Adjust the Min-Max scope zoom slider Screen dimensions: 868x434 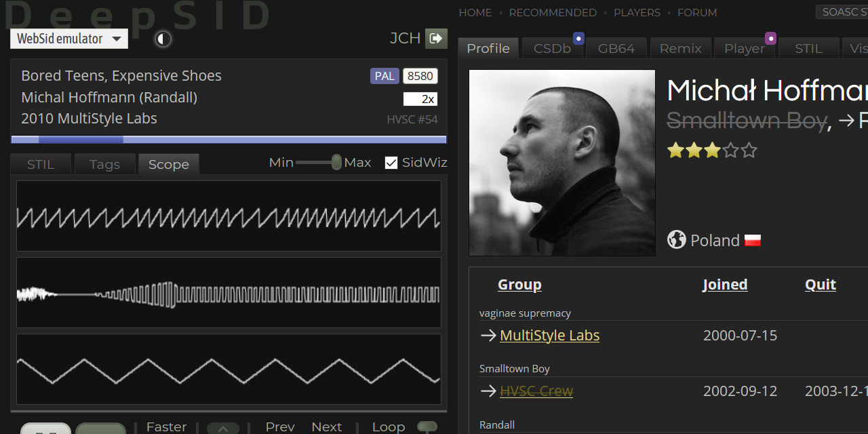point(319,162)
